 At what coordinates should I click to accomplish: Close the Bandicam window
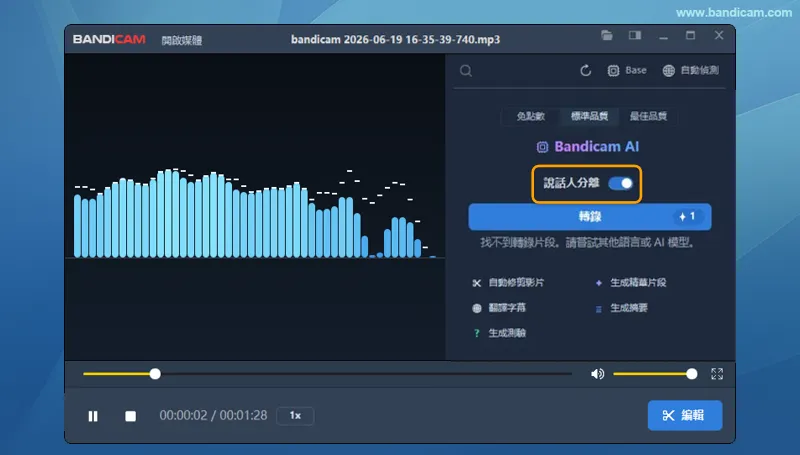click(x=719, y=35)
